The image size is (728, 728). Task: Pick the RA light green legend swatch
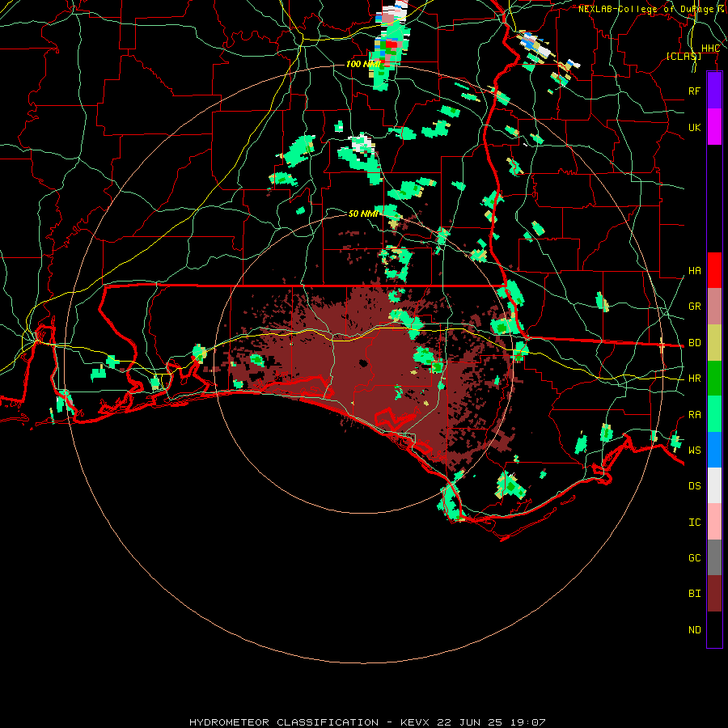click(x=714, y=414)
